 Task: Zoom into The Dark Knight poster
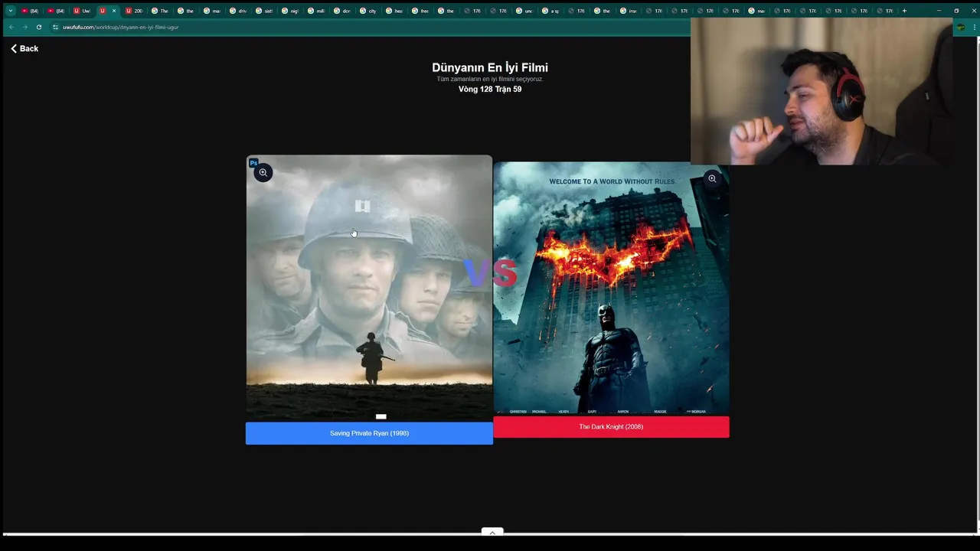[x=712, y=178]
